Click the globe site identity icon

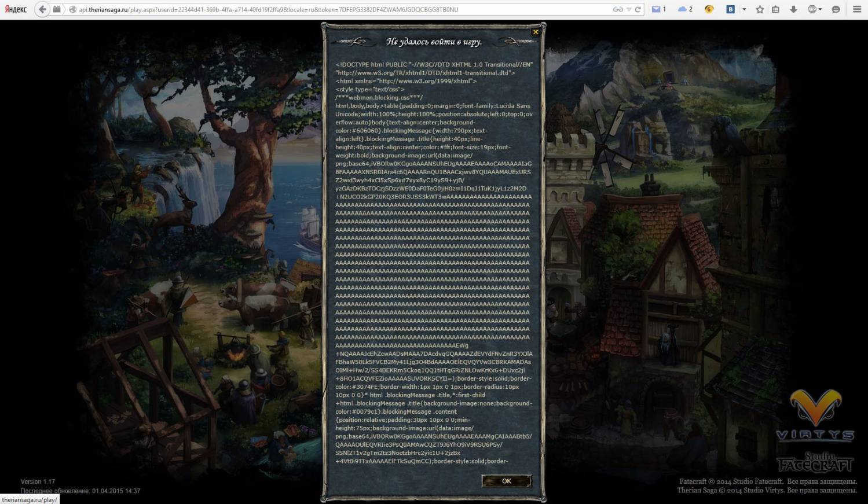pyautogui.click(x=72, y=10)
